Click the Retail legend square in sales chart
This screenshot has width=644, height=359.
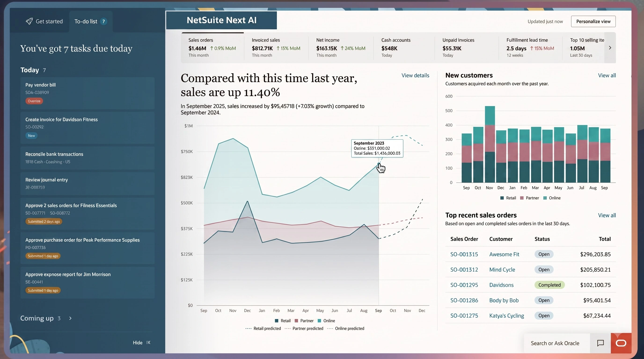(x=277, y=321)
